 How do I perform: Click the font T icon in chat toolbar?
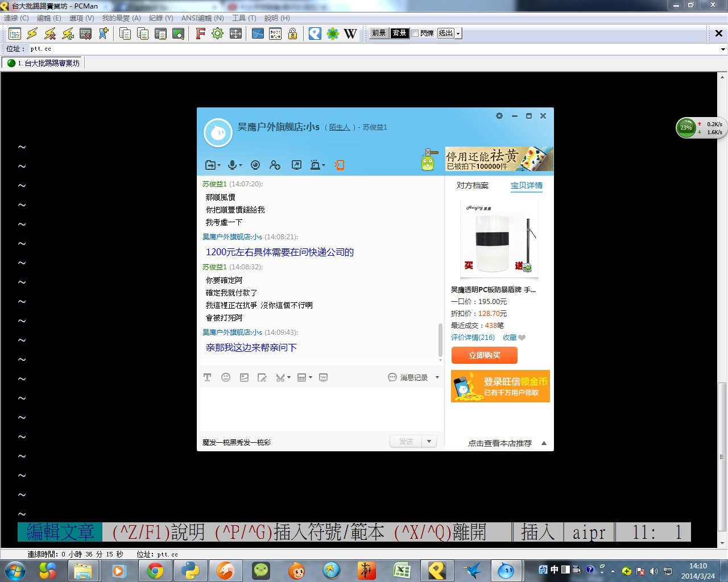(207, 377)
